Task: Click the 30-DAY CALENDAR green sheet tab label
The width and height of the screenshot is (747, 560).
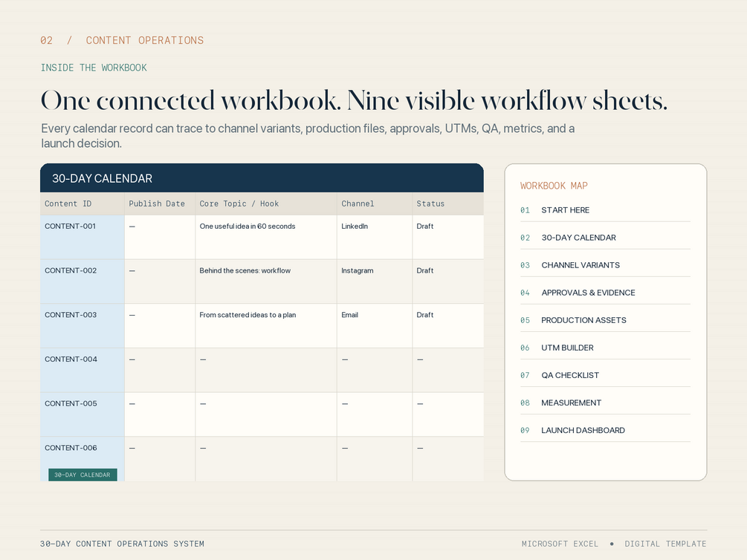Action: [83, 475]
